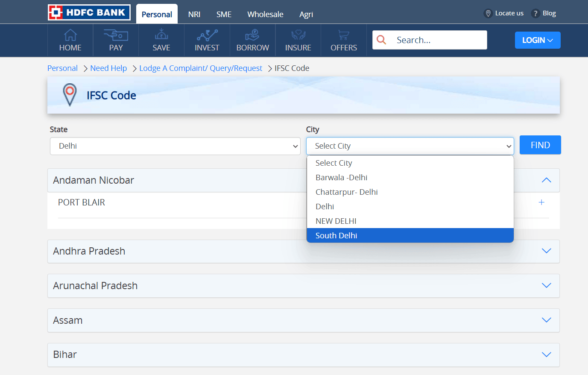Open the Locate us link
Screen dimensions: 588x375
click(x=509, y=13)
